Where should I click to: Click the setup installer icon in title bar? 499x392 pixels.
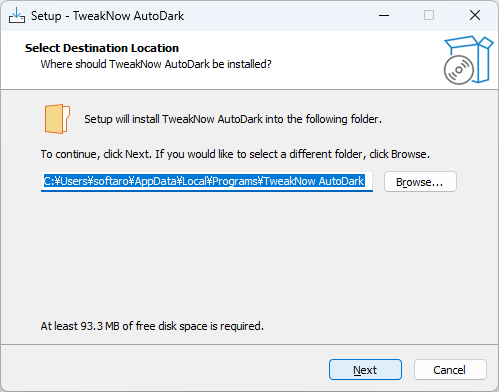click(17, 15)
